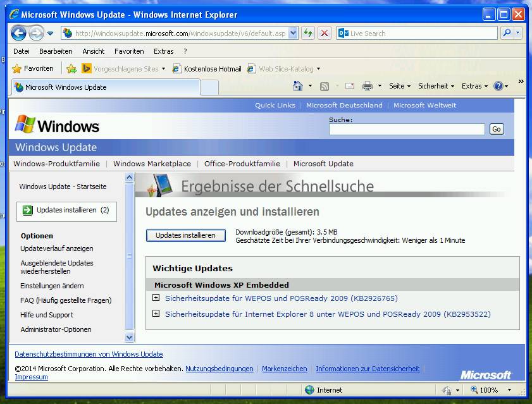Click the Live Search magnifier icon

pos(507,33)
